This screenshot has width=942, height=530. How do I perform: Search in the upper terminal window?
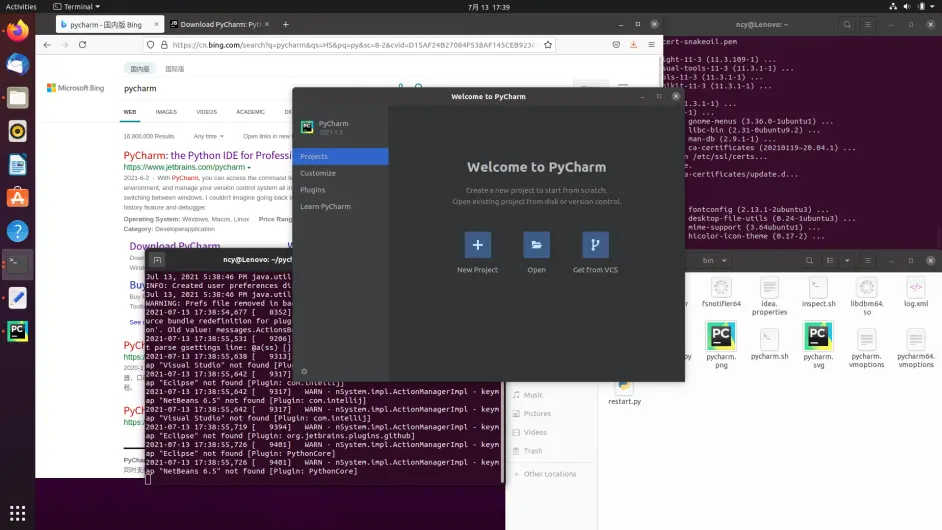coord(847,25)
